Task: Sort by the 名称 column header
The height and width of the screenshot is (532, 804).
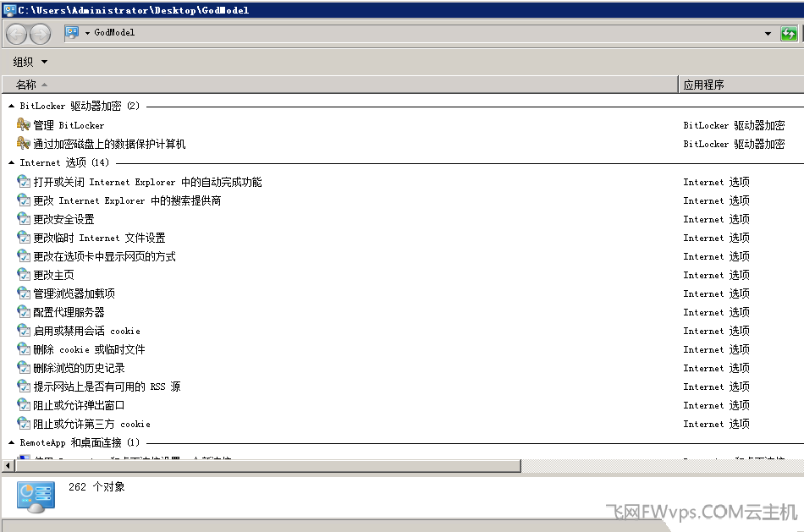Action: pos(340,85)
